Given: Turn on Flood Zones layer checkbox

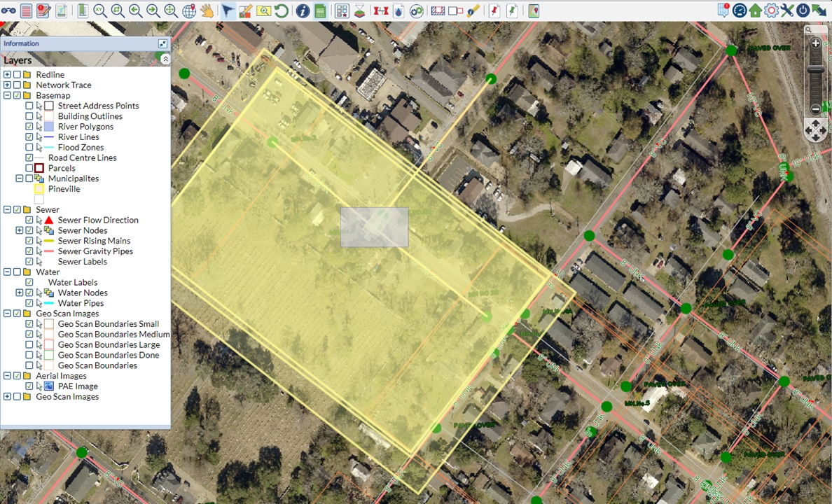Looking at the screenshot, I should pyautogui.click(x=29, y=148).
